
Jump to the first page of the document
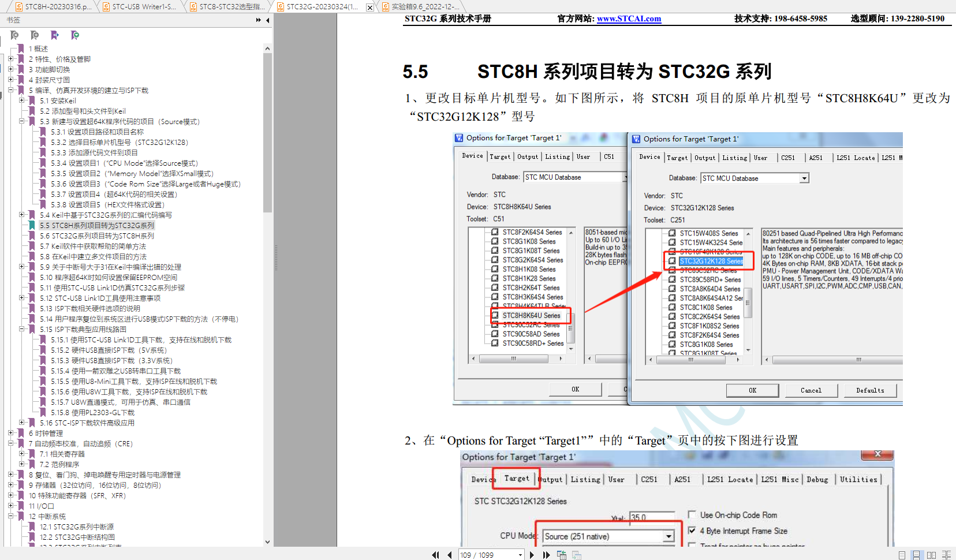coord(435,555)
